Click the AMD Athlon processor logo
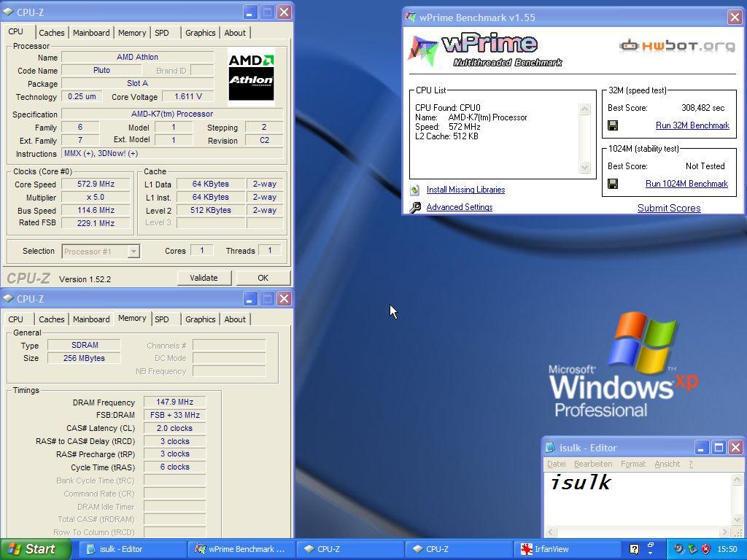This screenshot has width=747, height=560. coord(251,77)
